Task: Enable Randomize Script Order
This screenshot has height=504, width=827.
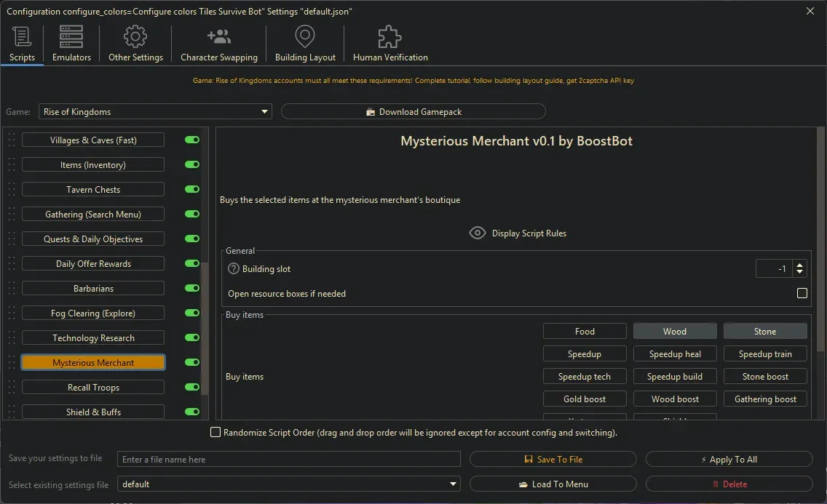Action: coord(215,432)
